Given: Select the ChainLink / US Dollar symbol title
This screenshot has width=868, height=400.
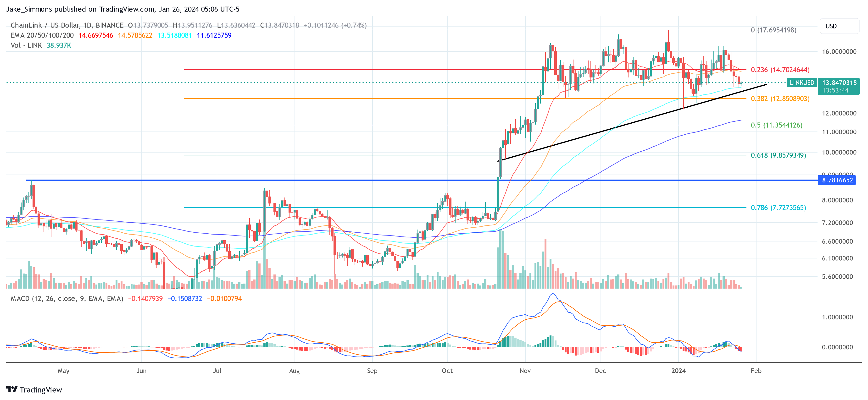Looking at the screenshot, I should point(67,25).
